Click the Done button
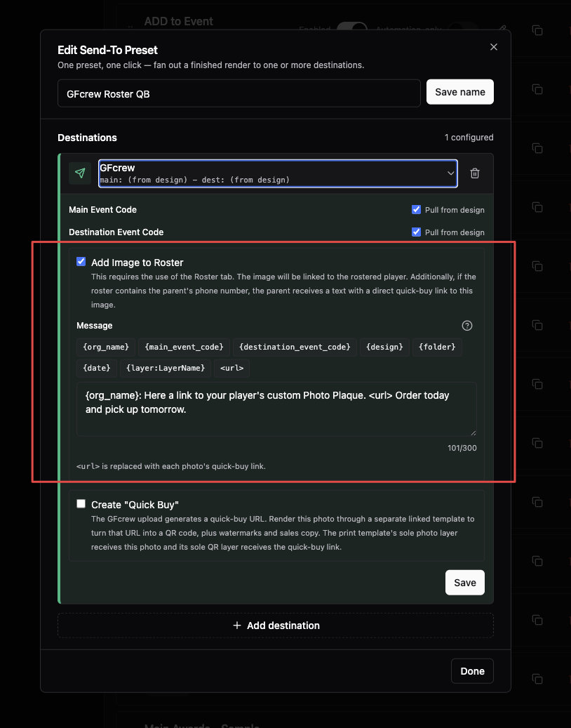 [x=472, y=671]
